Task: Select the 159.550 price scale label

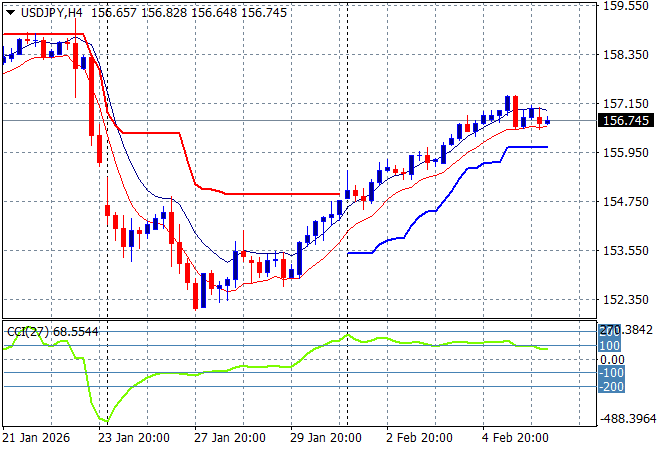Action: pos(626,6)
